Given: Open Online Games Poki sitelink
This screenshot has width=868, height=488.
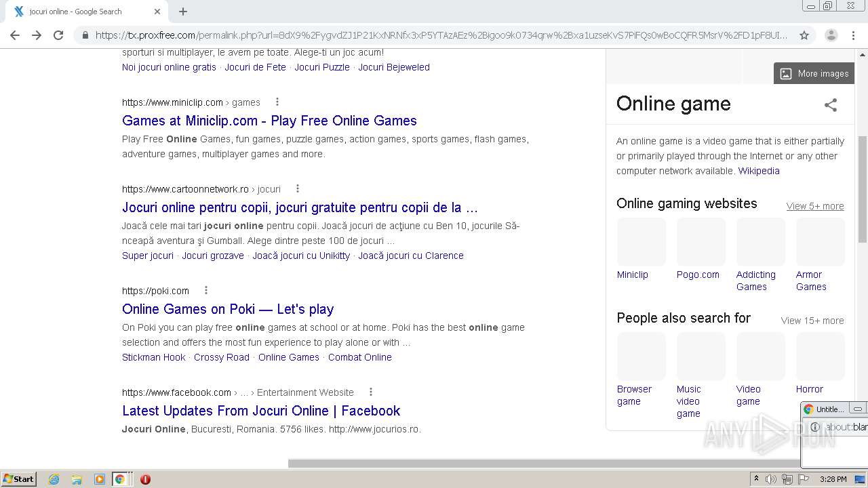Looking at the screenshot, I should click(289, 357).
